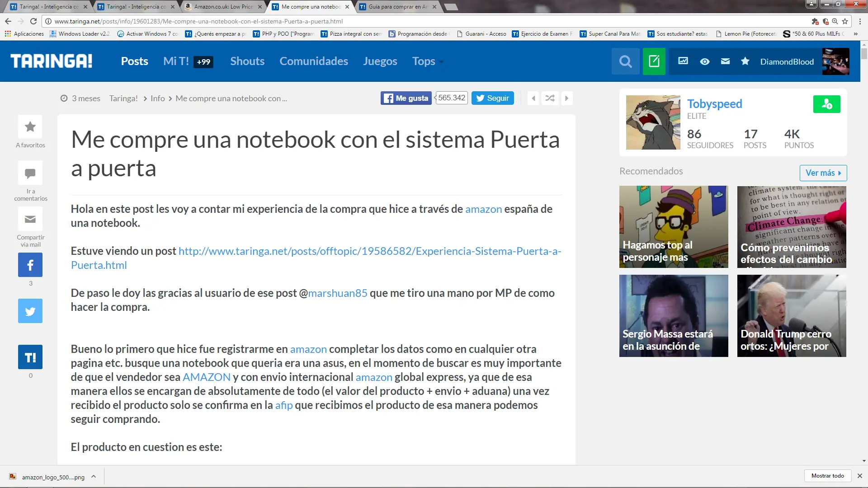
Task: Show more bookmarks overflow chevron
Action: (856, 34)
